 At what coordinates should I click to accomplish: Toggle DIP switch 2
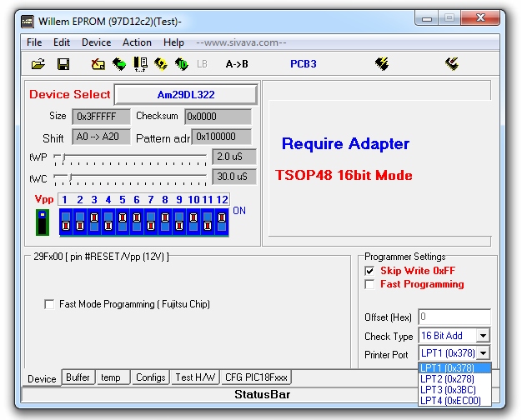coord(80,222)
